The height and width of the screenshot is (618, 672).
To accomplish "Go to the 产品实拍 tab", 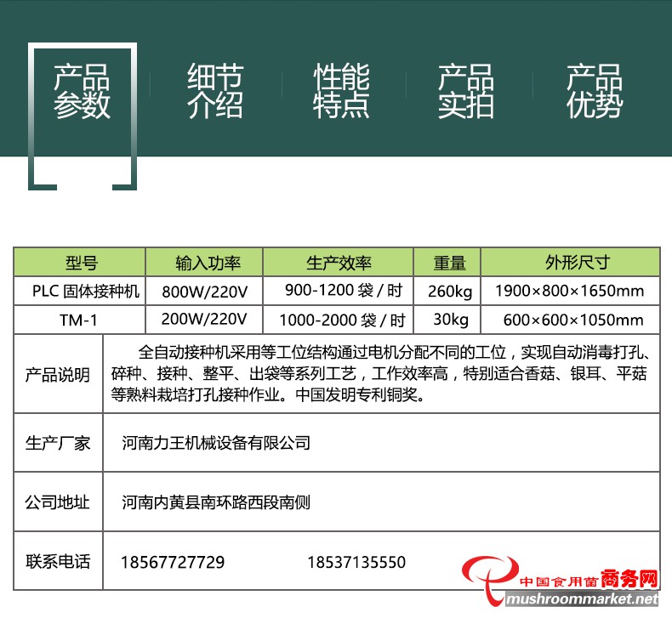I will click(466, 91).
